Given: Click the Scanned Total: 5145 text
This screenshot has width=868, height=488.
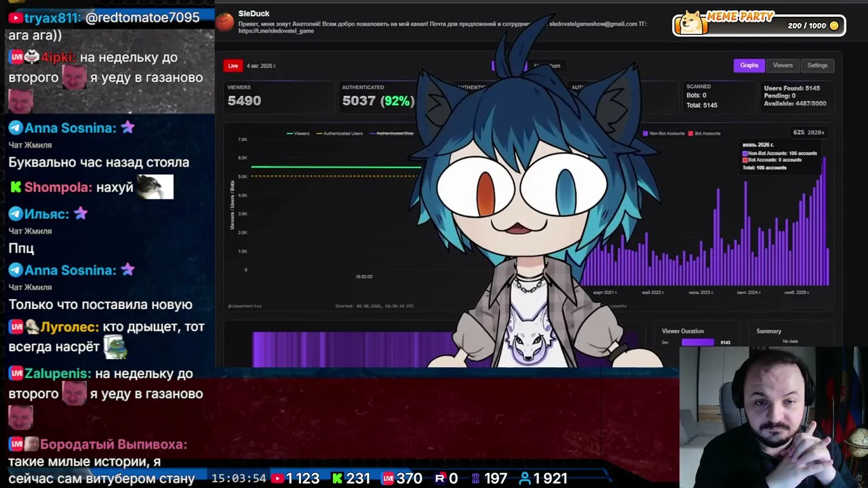Looking at the screenshot, I should tap(702, 105).
